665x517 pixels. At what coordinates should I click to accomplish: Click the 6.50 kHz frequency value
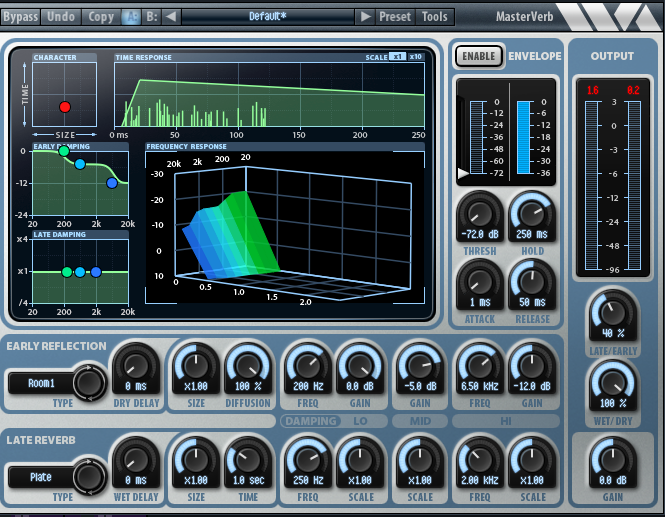pyautogui.click(x=480, y=386)
